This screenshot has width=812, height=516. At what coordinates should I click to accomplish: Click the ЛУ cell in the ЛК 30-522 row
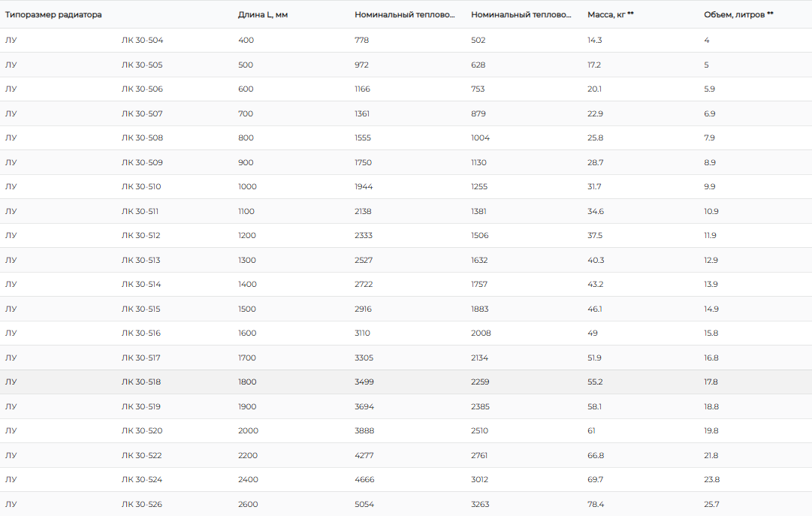(x=11, y=456)
